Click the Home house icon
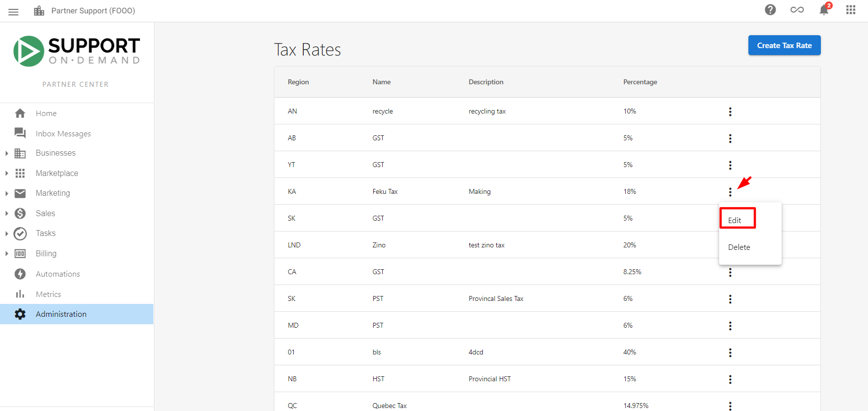Screen dimensions: 868x411 pos(20,114)
